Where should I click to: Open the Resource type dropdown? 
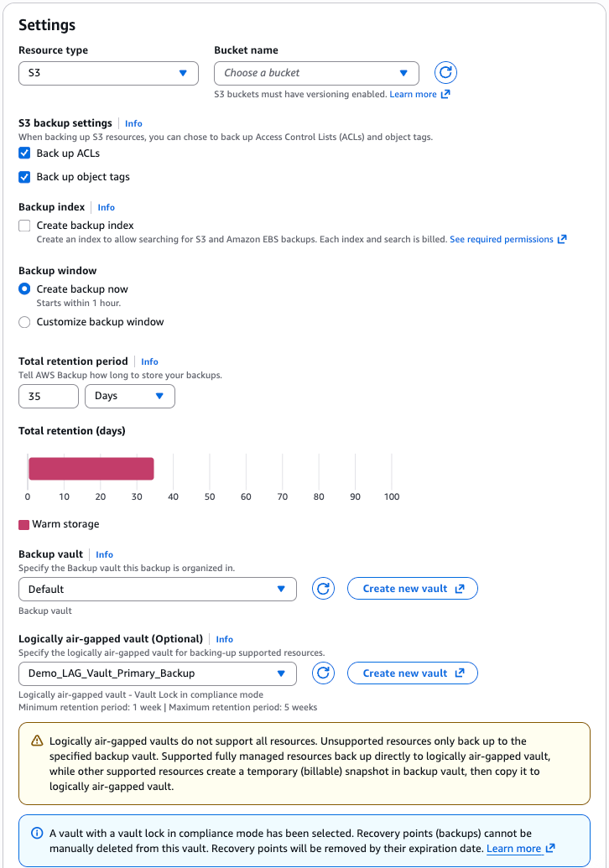coord(108,73)
